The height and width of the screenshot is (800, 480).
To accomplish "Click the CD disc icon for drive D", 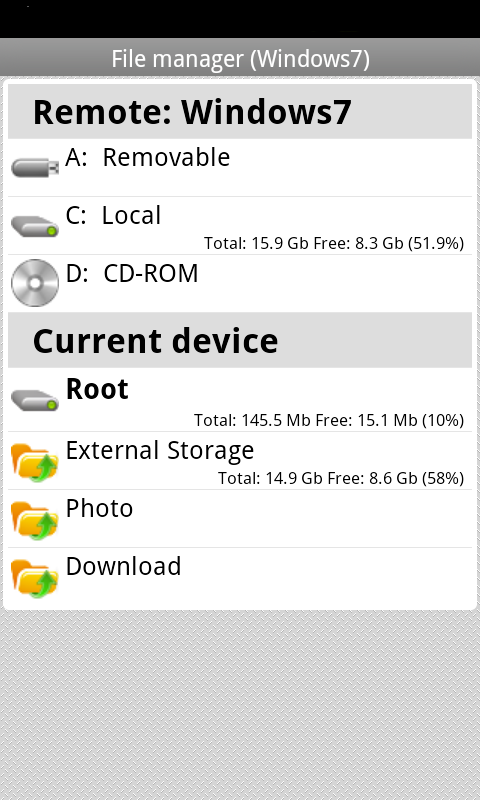I will pyautogui.click(x=35, y=283).
